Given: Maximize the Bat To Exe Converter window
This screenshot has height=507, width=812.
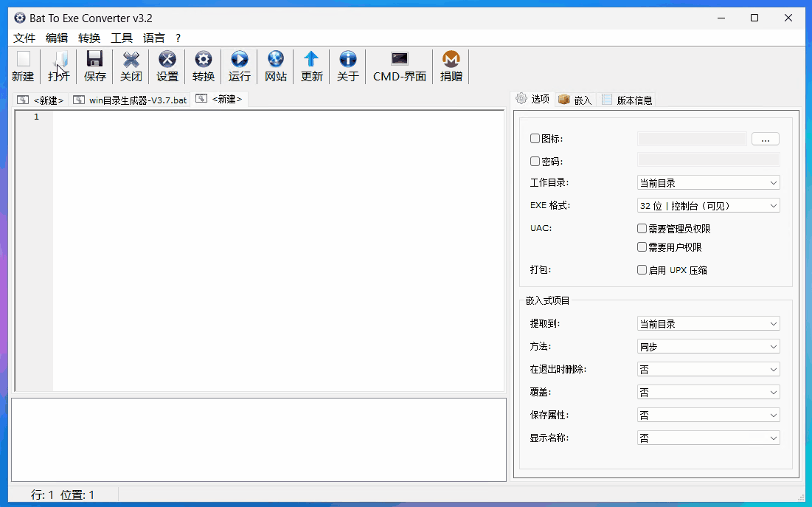Looking at the screenshot, I should (754, 18).
